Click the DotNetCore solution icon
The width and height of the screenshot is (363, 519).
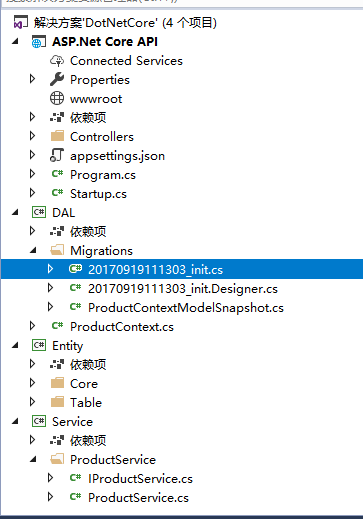coord(21,23)
